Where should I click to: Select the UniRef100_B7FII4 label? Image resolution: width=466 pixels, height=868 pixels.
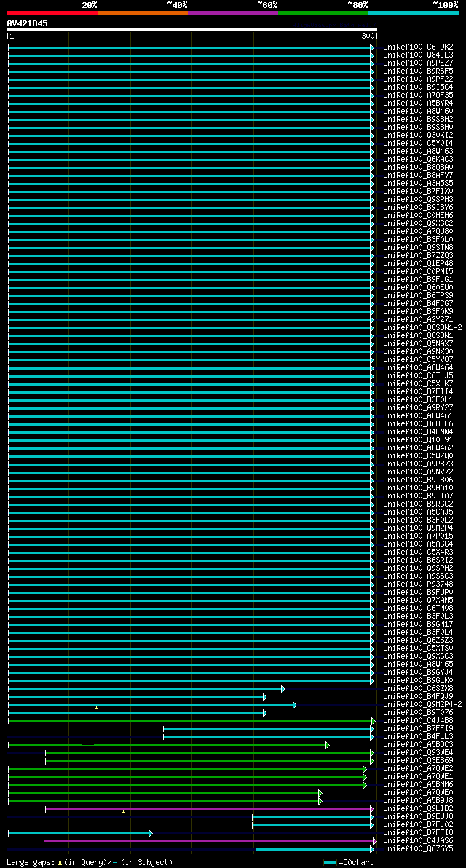pyautogui.click(x=418, y=392)
